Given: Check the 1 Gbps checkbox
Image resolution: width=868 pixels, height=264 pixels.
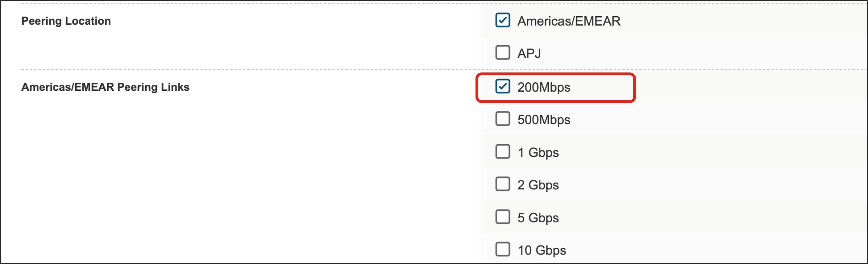Looking at the screenshot, I should pyautogui.click(x=502, y=151).
